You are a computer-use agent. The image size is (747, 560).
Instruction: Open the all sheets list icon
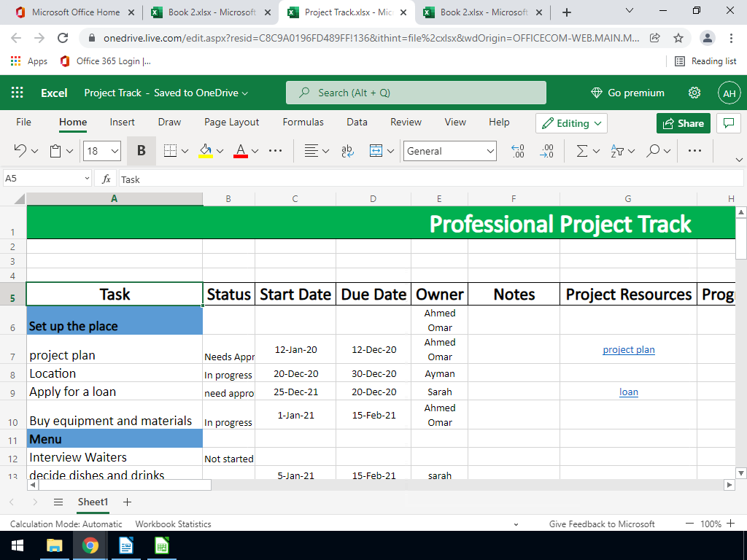tap(58, 502)
